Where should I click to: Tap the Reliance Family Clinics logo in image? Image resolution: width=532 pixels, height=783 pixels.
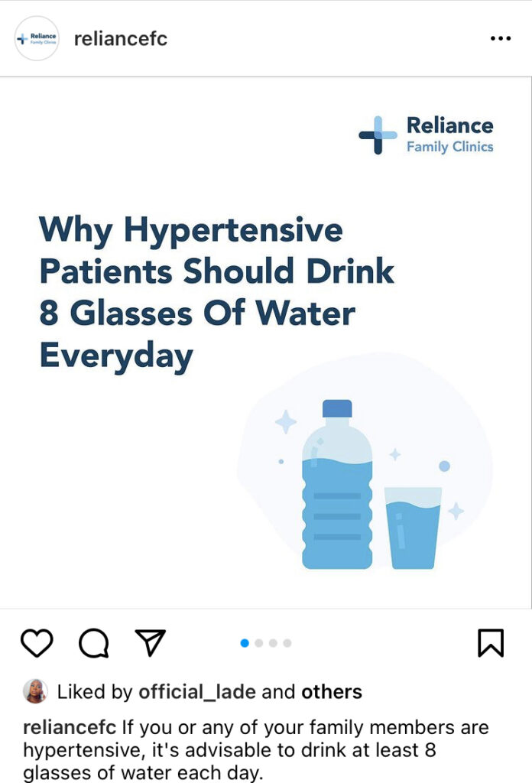pyautogui.click(x=427, y=135)
